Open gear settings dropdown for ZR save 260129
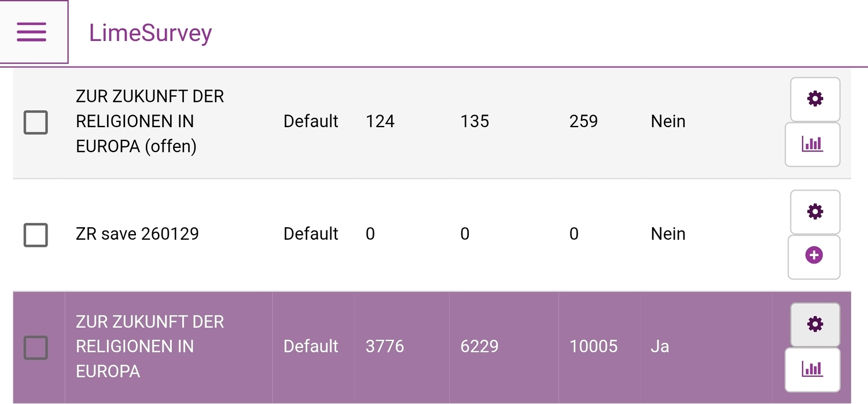 click(815, 212)
